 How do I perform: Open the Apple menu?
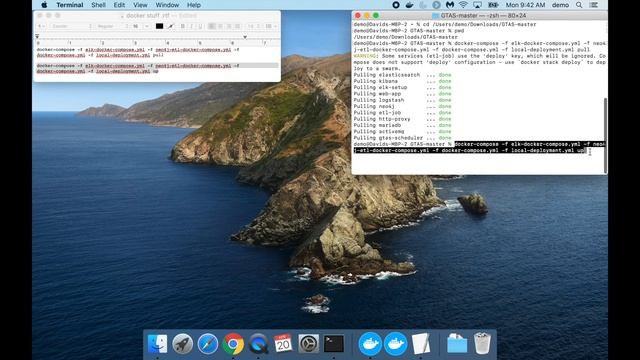[x=44, y=5]
